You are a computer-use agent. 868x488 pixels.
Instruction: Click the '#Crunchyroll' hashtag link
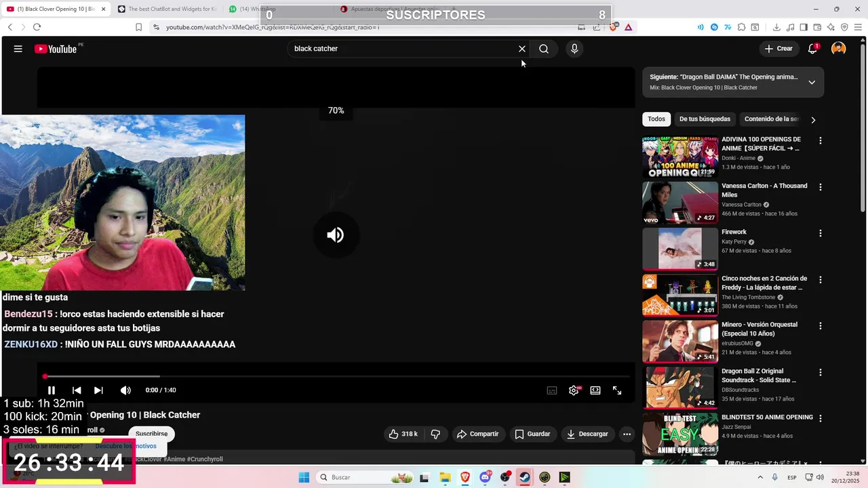pyautogui.click(x=205, y=460)
